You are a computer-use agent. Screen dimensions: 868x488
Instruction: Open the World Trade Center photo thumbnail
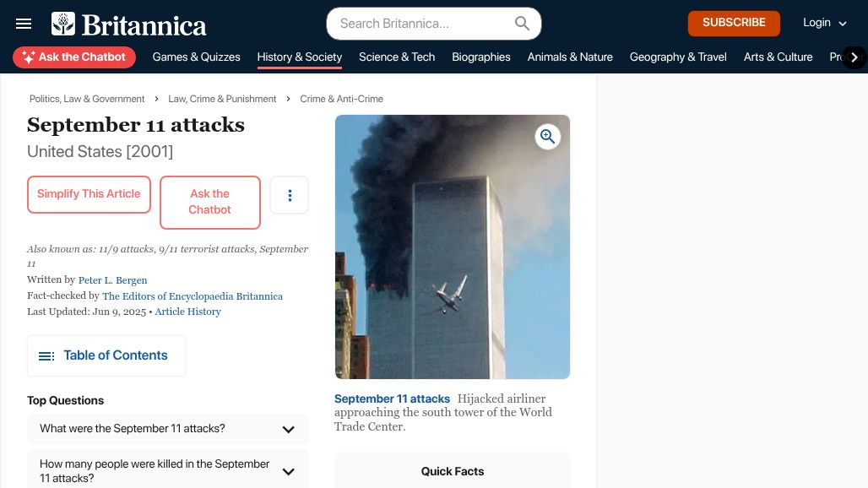(453, 247)
